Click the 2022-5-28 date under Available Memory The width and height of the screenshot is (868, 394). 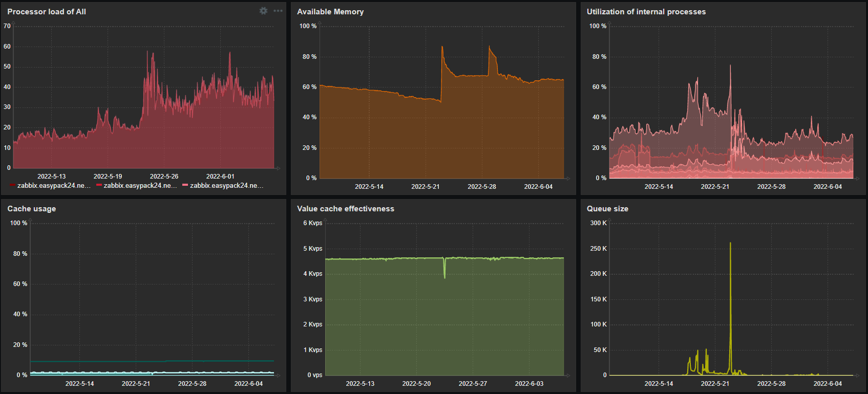(482, 187)
